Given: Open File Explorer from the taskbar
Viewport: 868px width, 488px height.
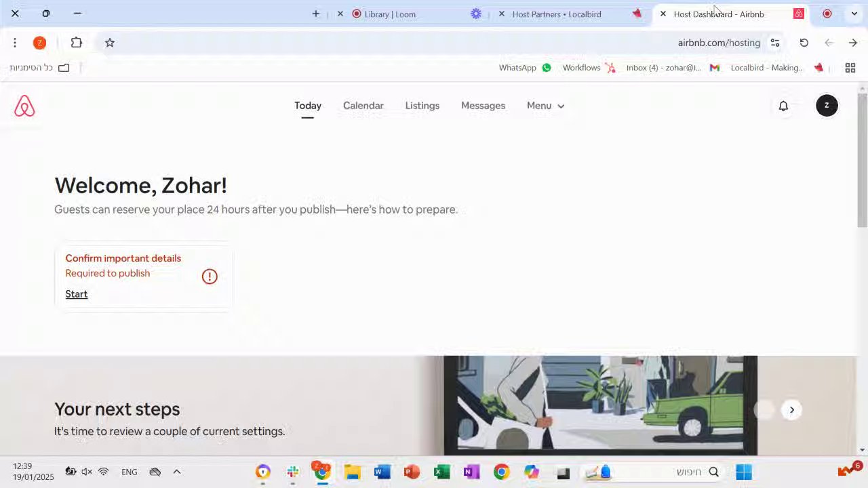Looking at the screenshot, I should tap(352, 472).
